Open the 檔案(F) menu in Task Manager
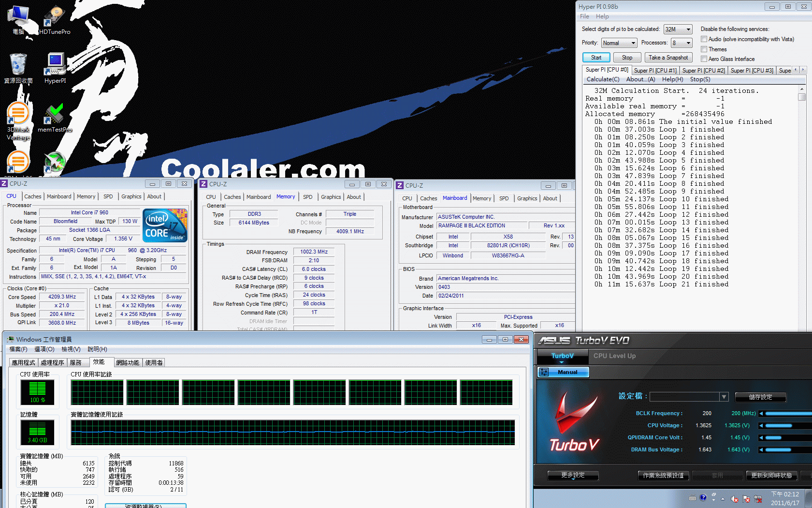The height and width of the screenshot is (508, 812). coord(18,349)
